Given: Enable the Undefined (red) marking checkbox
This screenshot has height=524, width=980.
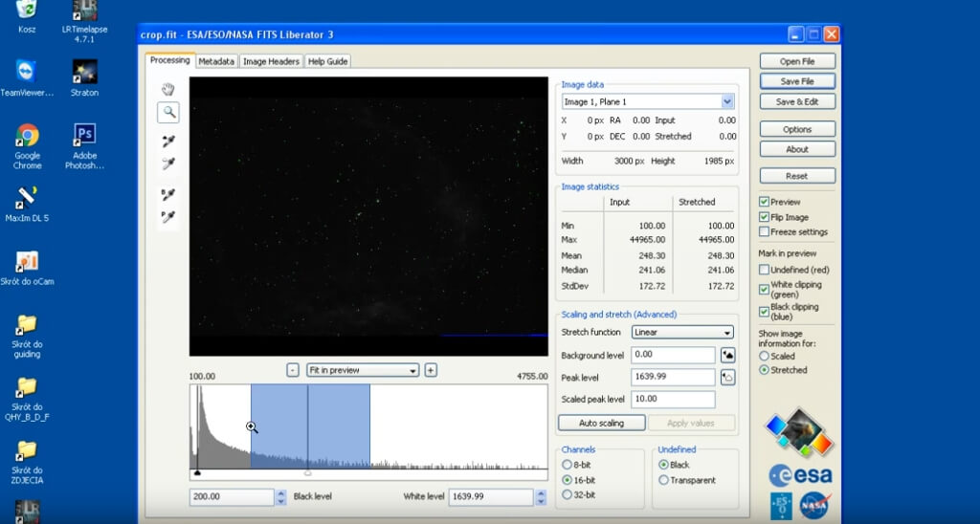Looking at the screenshot, I should tap(764, 270).
